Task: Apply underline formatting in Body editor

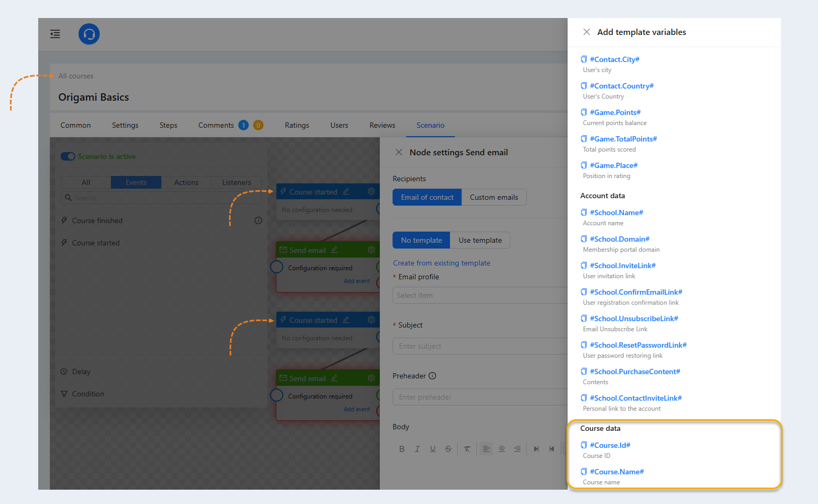Action: pyautogui.click(x=433, y=449)
